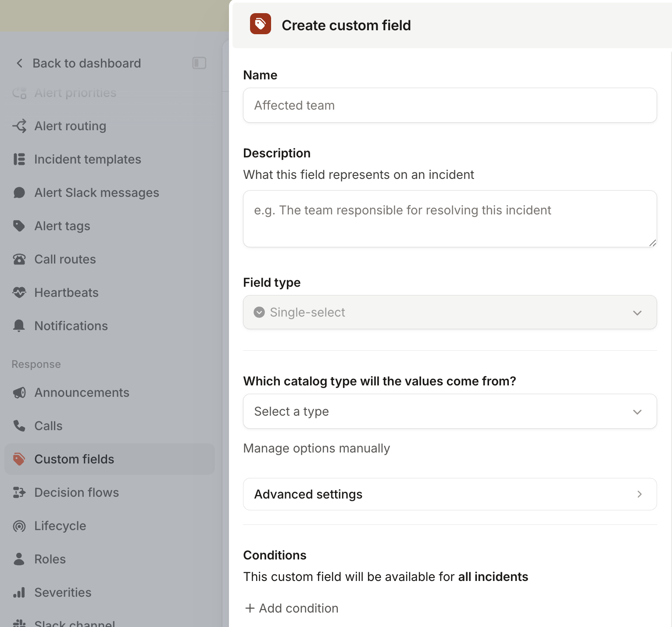Click the Heartbeats heart icon

tap(19, 292)
